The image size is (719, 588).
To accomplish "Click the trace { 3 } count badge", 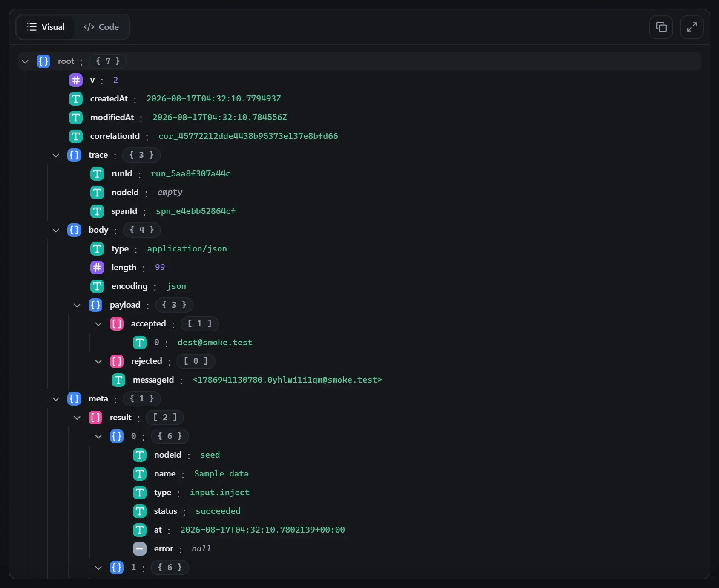I will [141, 155].
